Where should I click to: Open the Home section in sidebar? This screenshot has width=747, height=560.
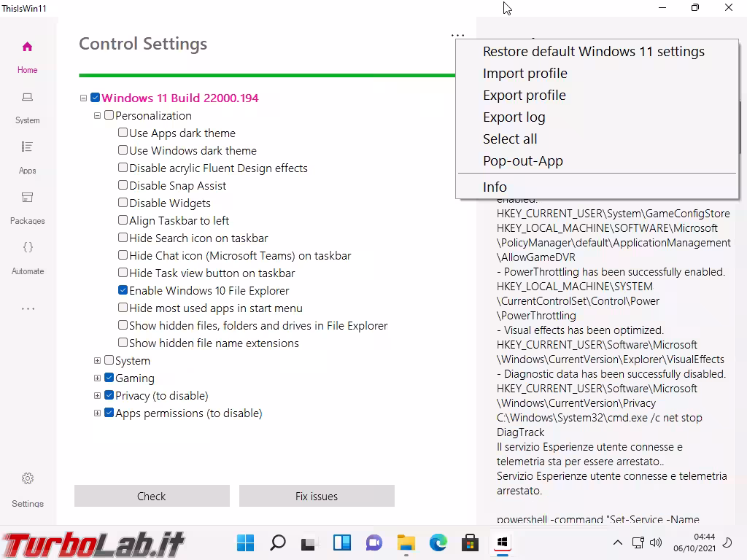click(x=27, y=57)
